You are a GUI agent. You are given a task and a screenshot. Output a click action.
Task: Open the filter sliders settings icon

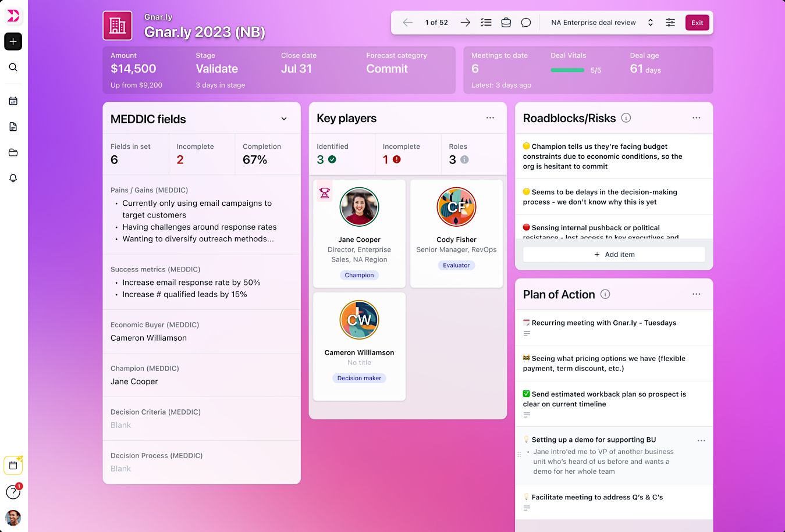670,23
